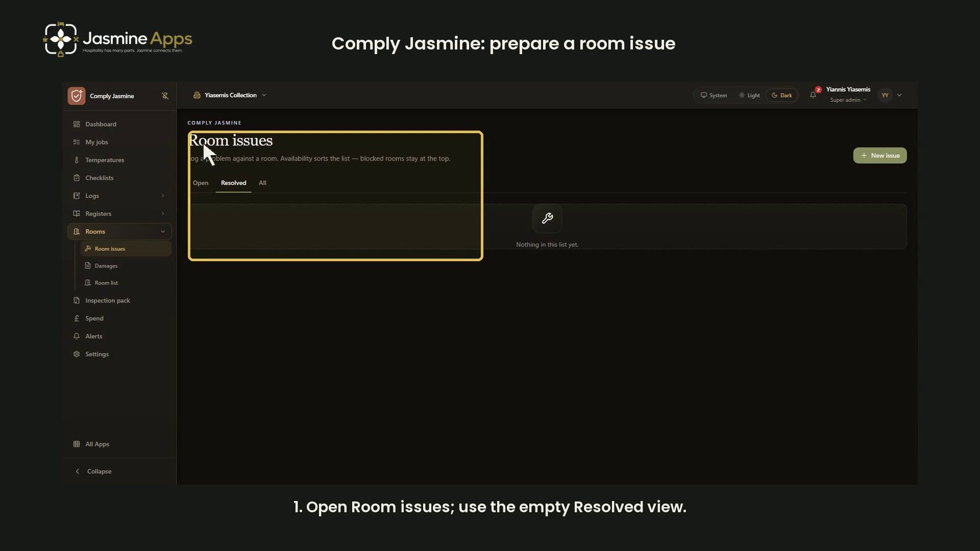Open Room list under Rooms
The width and height of the screenshot is (980, 551).
tap(126, 283)
